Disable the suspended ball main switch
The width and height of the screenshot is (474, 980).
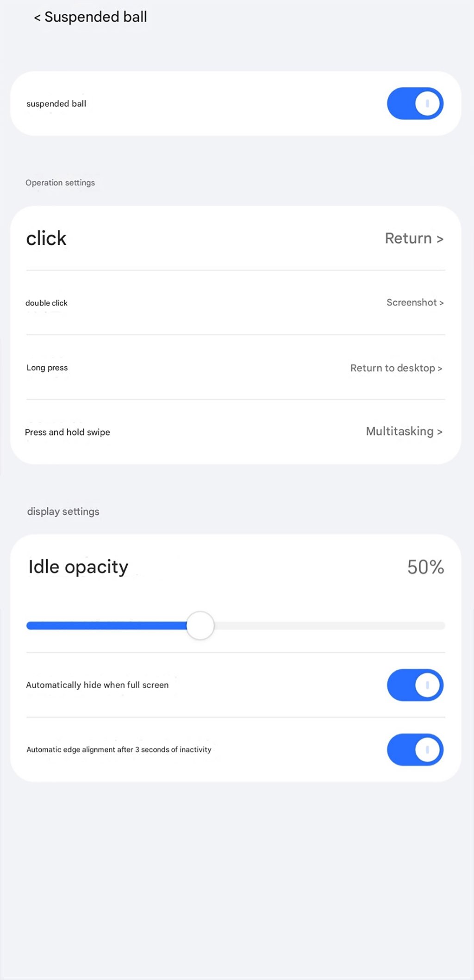(x=415, y=104)
